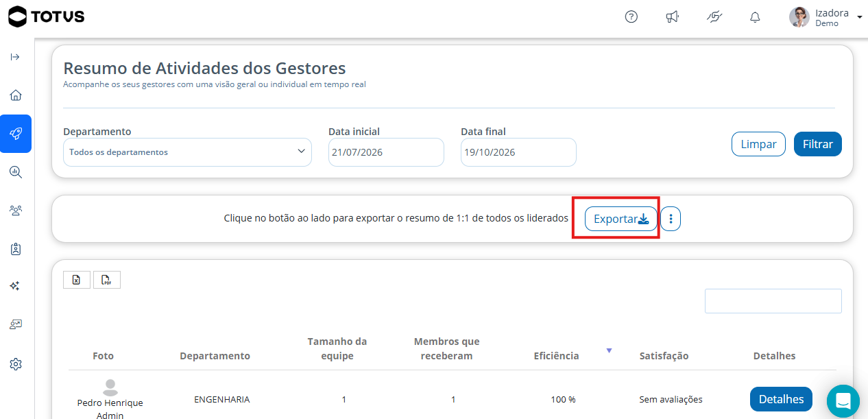Image resolution: width=868 pixels, height=419 pixels.
Task: Open the ID badge icon in sidebar
Action: click(x=16, y=249)
